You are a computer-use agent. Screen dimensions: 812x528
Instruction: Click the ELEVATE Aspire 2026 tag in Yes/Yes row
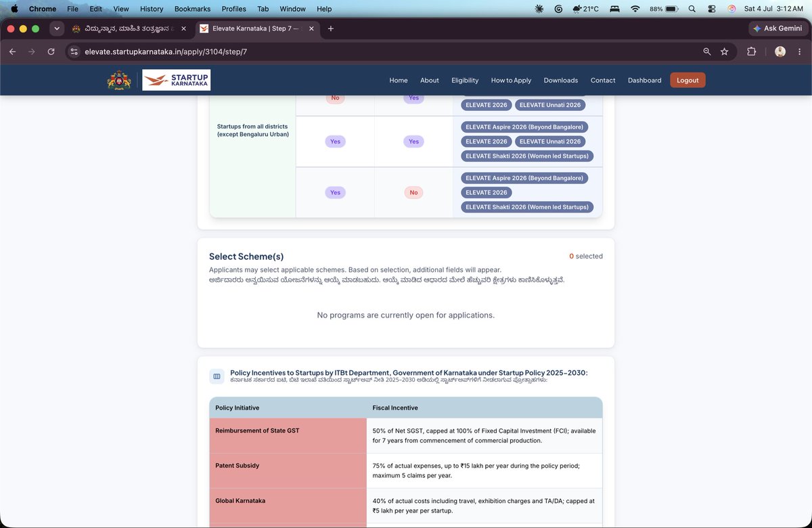524,127
